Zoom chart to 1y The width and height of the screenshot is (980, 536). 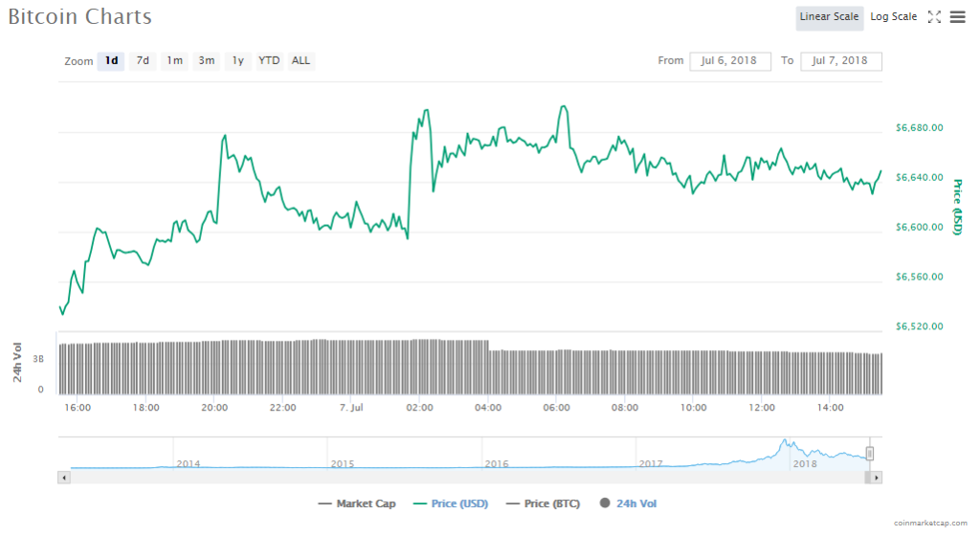pyautogui.click(x=237, y=61)
